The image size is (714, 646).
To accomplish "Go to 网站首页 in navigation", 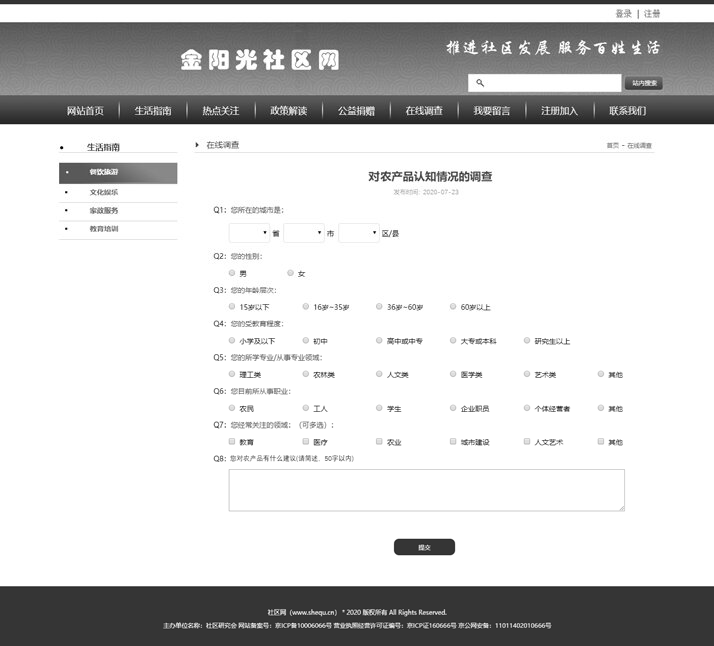I will coord(85,111).
